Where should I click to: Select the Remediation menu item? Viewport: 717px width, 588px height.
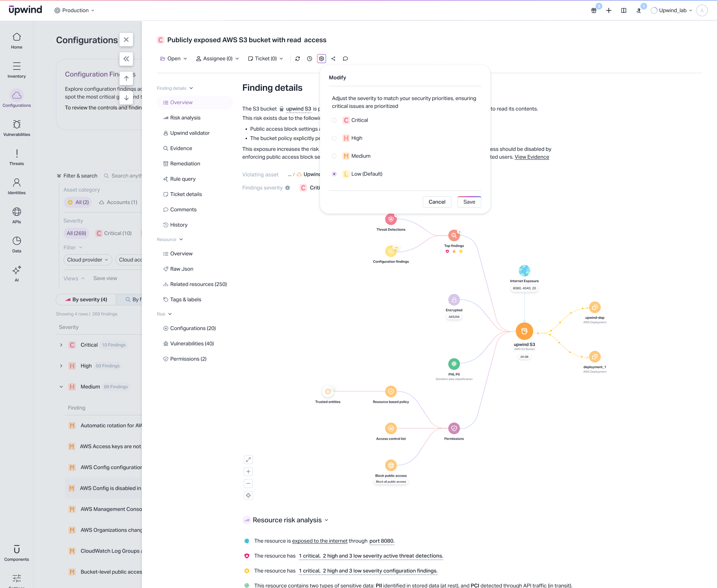click(185, 164)
